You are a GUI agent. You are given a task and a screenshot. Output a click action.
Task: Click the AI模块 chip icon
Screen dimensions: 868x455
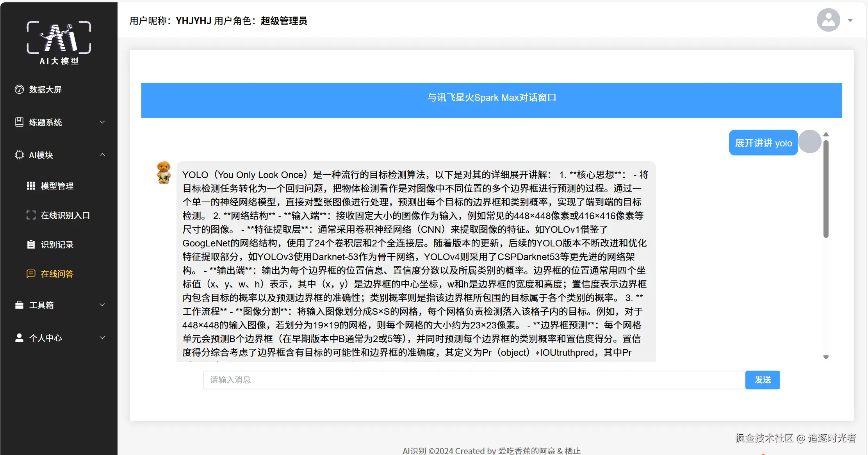point(19,155)
